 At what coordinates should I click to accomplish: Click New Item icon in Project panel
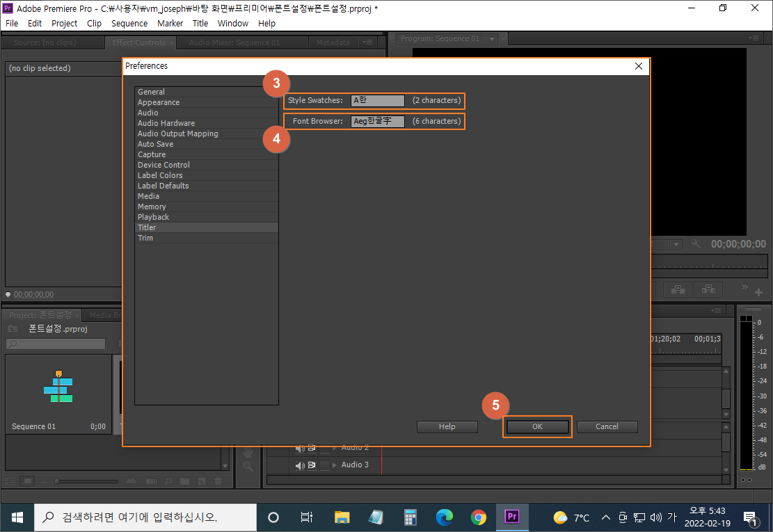202,481
